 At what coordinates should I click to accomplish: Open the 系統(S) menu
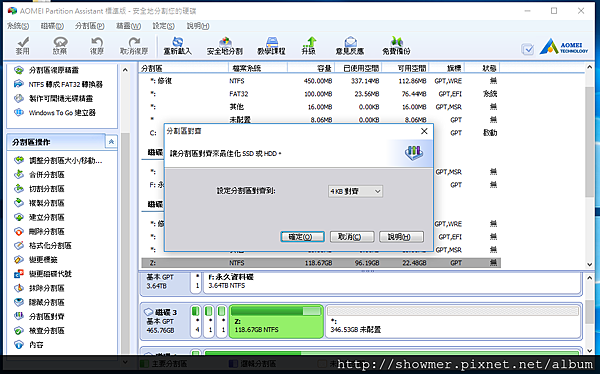click(18, 26)
